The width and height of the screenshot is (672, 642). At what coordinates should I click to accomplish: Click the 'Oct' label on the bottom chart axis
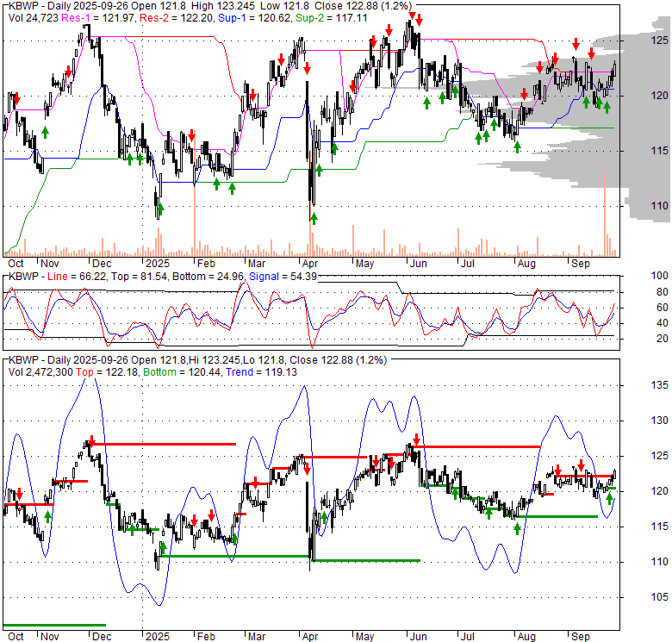(16, 637)
